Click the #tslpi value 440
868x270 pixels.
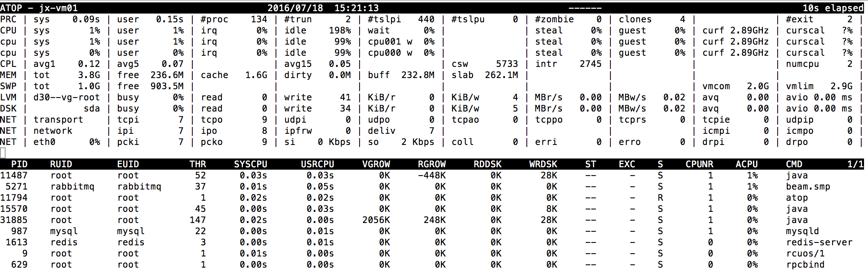426,19
